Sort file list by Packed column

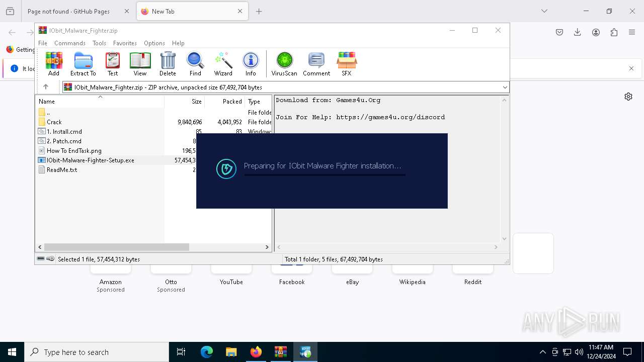pos(225,102)
